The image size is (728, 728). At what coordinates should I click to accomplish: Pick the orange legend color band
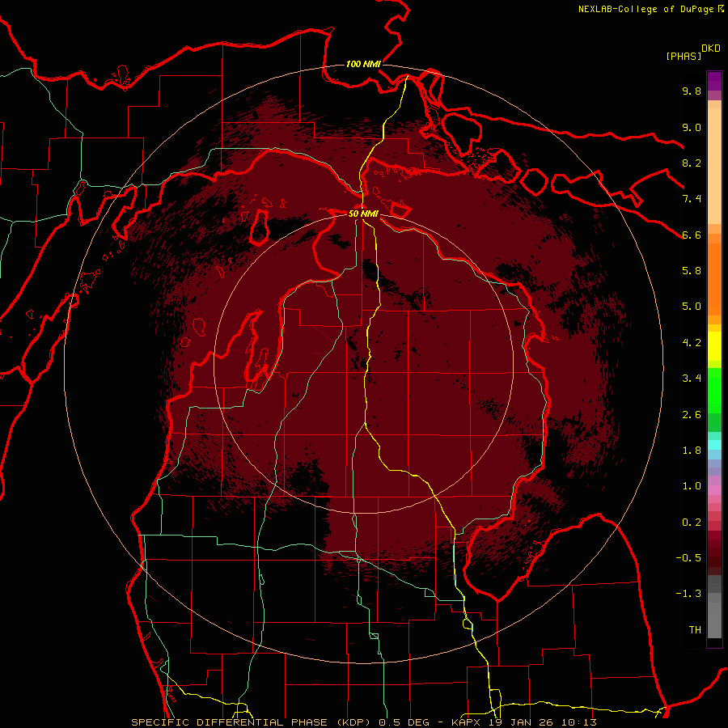714,278
